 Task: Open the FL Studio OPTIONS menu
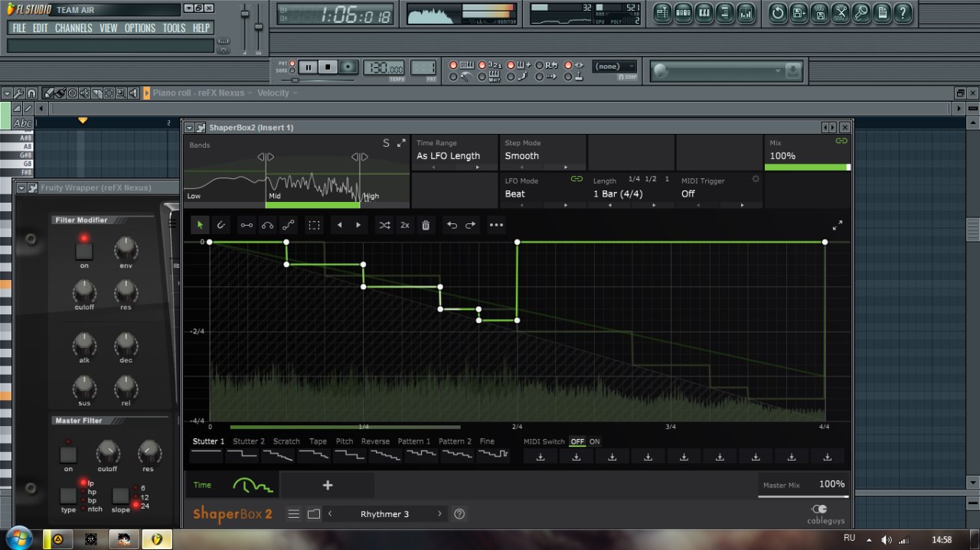[x=140, y=28]
